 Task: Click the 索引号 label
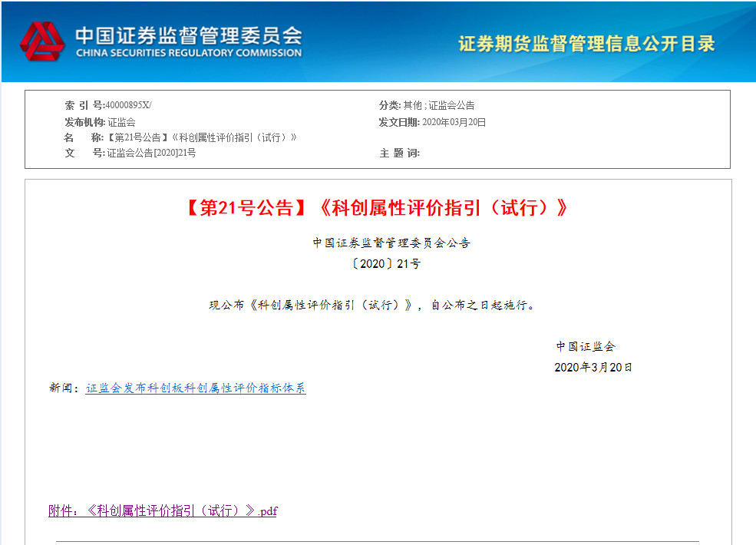pyautogui.click(x=85, y=105)
